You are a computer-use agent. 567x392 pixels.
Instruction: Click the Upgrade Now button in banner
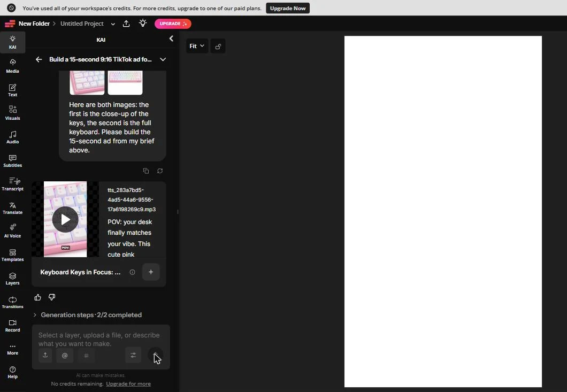tap(288, 8)
